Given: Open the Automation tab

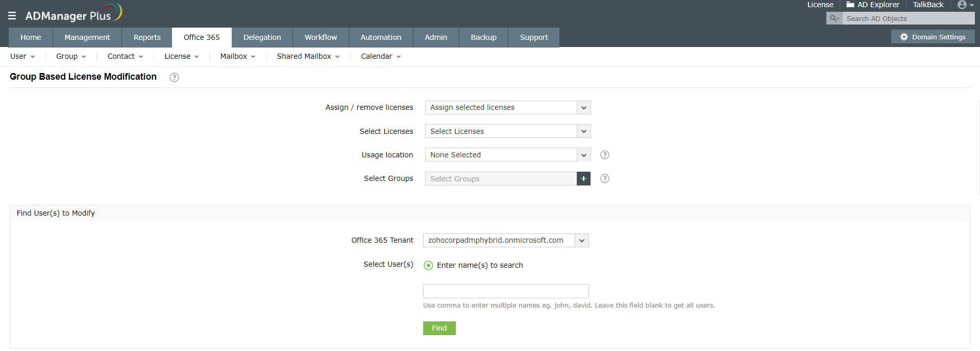Looking at the screenshot, I should (x=381, y=37).
